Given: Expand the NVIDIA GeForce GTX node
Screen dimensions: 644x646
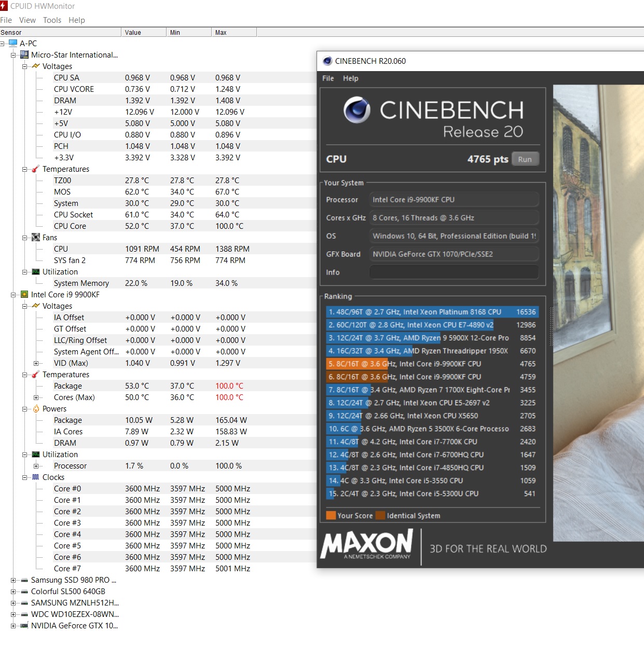Looking at the screenshot, I should pos(13,626).
